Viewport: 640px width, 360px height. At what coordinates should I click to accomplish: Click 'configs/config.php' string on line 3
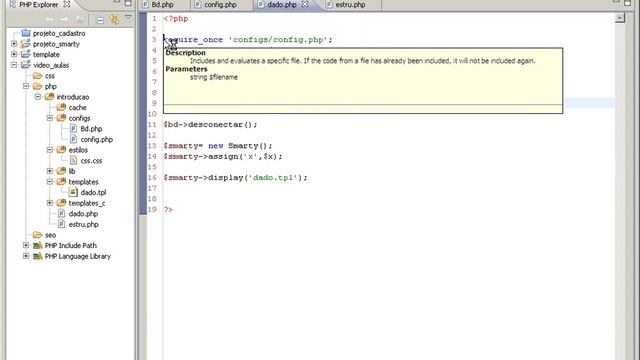[x=278, y=40]
